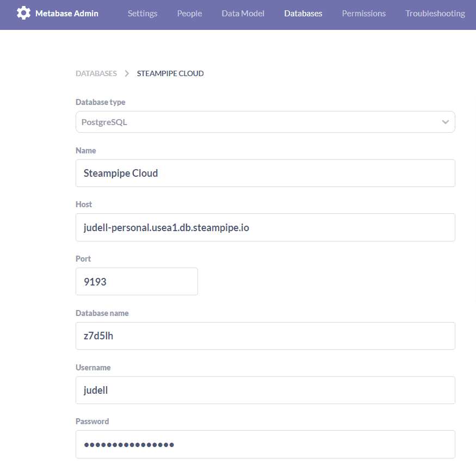The width and height of the screenshot is (476, 465).
Task: Go to the People admin tab
Action: pyautogui.click(x=189, y=14)
